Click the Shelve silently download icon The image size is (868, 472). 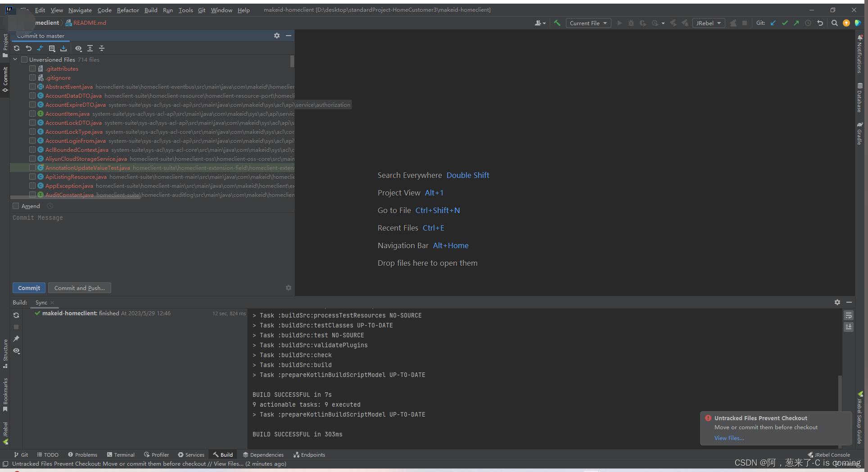[63, 48]
